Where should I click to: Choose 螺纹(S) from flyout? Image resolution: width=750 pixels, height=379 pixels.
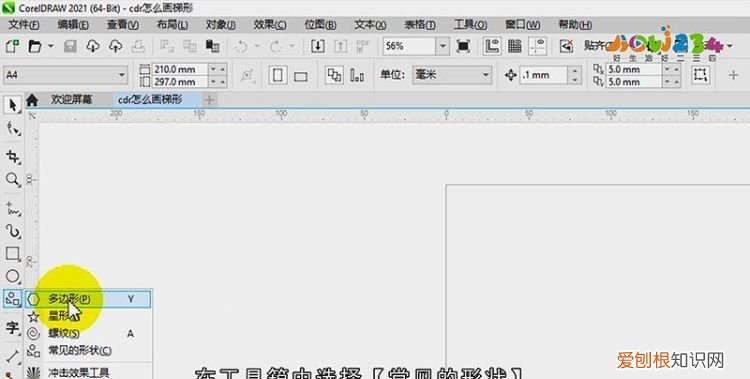pos(88,334)
